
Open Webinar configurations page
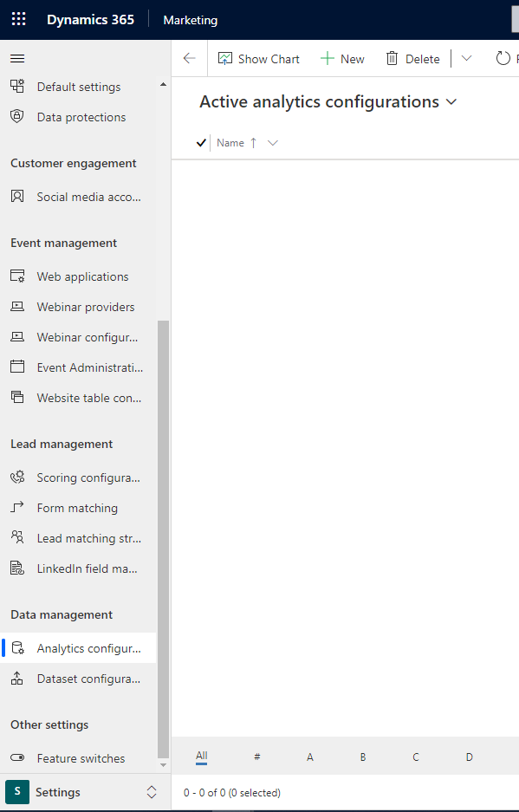[x=88, y=338]
